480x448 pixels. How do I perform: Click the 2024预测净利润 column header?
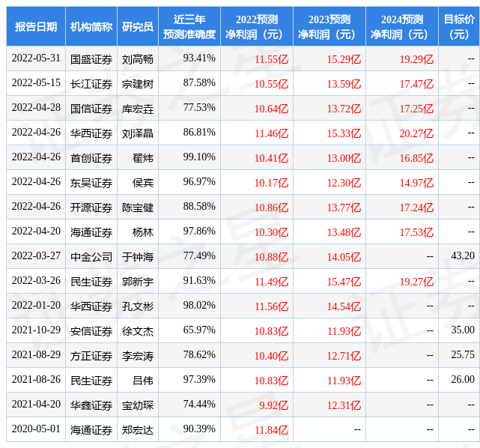[x=402, y=27]
